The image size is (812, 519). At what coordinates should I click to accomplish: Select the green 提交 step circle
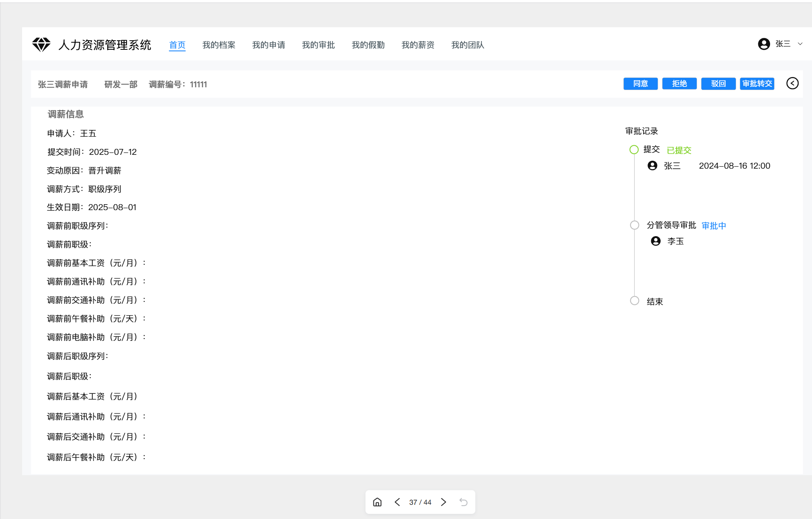click(634, 150)
